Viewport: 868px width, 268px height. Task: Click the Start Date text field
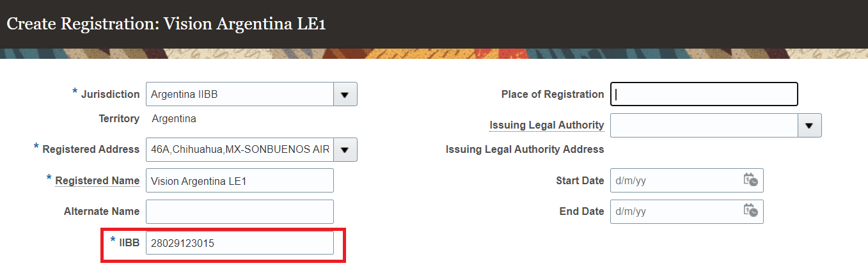(675, 180)
